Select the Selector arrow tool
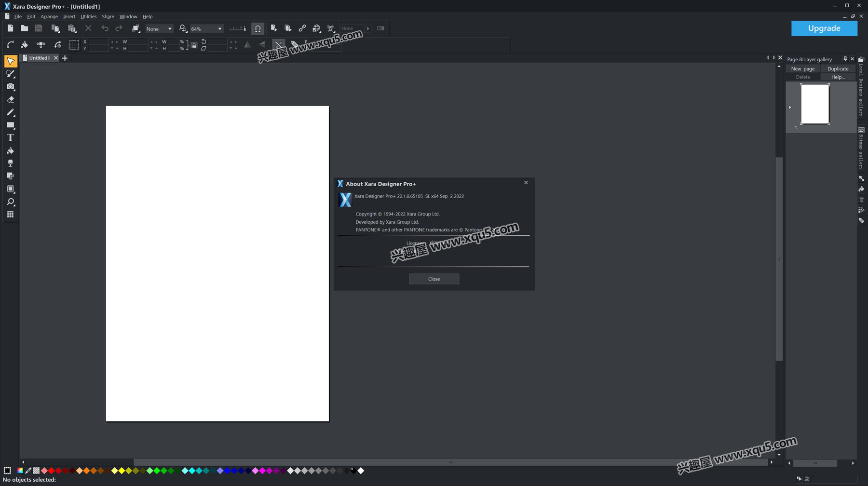The image size is (868, 486). pos(11,61)
